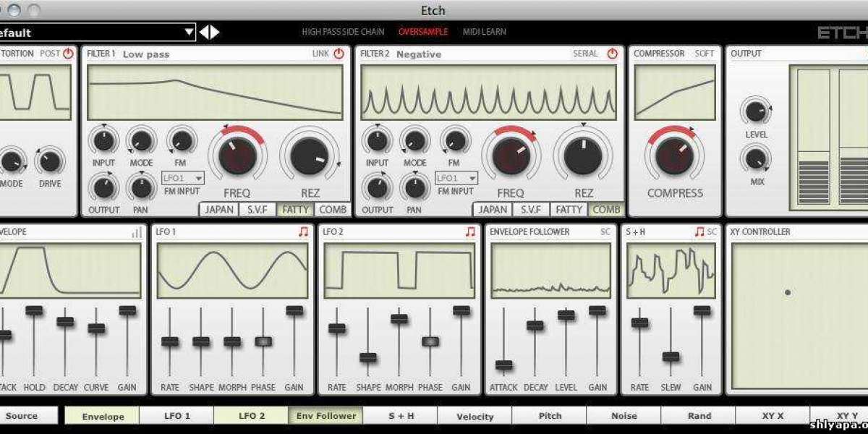Click the XY X modulation source button
This screenshot has width=868, height=434.
(773, 416)
